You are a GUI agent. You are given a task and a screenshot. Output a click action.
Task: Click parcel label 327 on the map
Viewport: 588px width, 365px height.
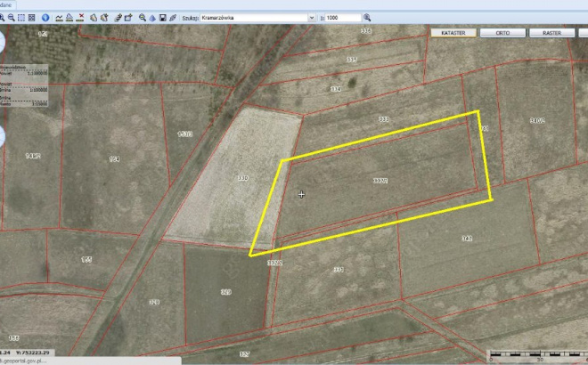click(x=244, y=354)
